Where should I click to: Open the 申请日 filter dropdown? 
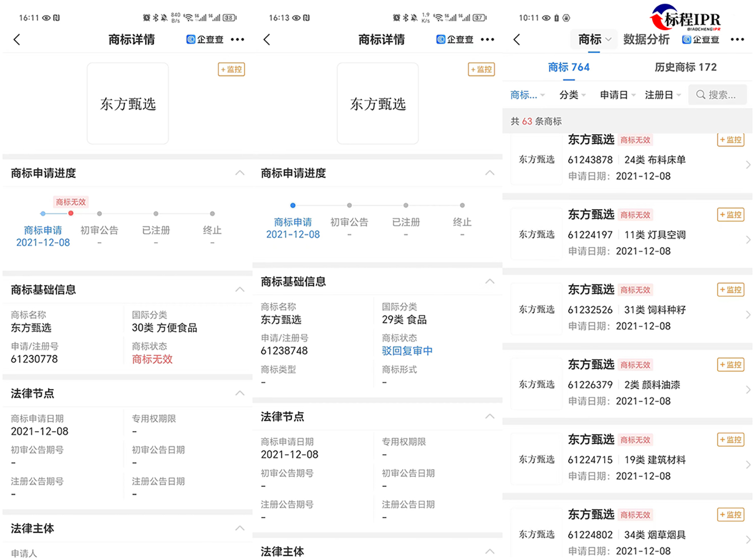[x=616, y=95]
